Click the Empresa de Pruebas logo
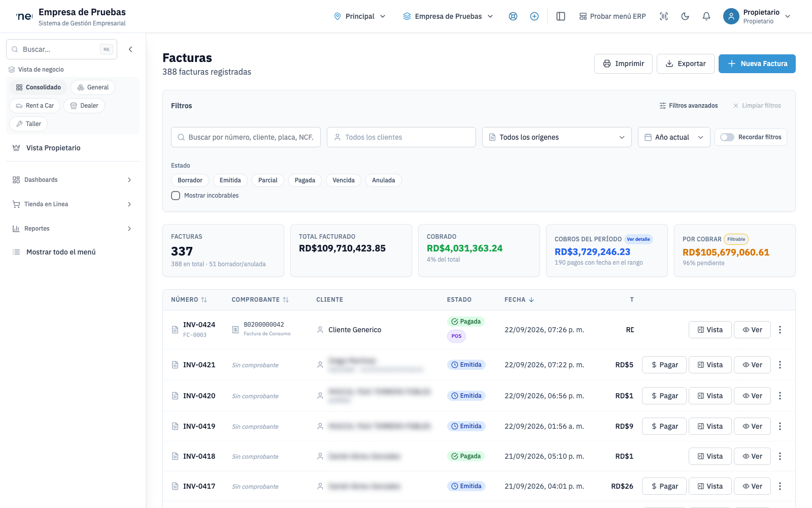This screenshot has width=812, height=508. coord(24,16)
